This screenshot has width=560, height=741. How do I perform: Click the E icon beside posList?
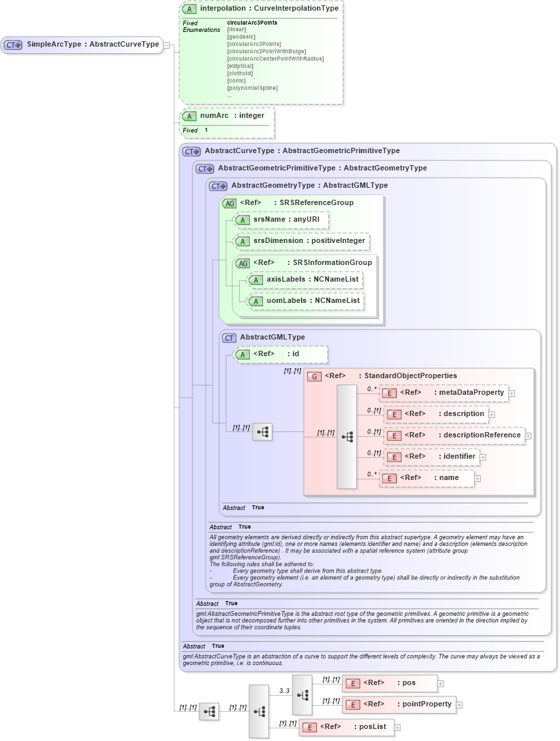point(310,727)
